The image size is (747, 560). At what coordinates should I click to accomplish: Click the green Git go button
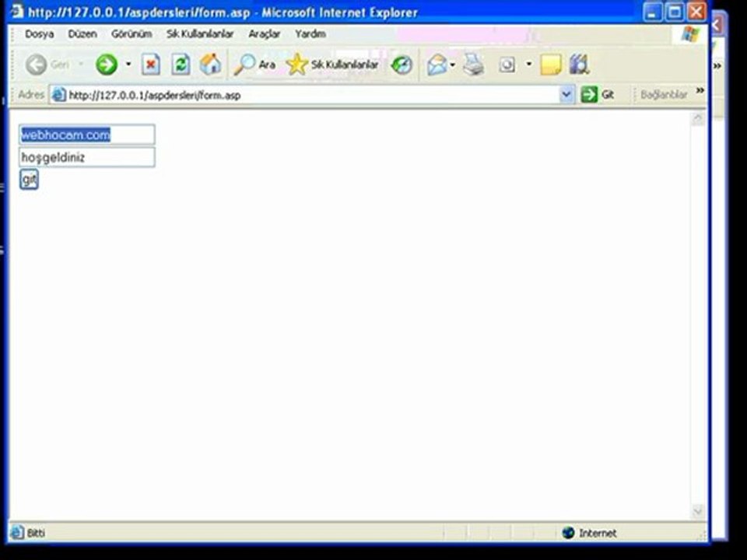tap(598, 94)
